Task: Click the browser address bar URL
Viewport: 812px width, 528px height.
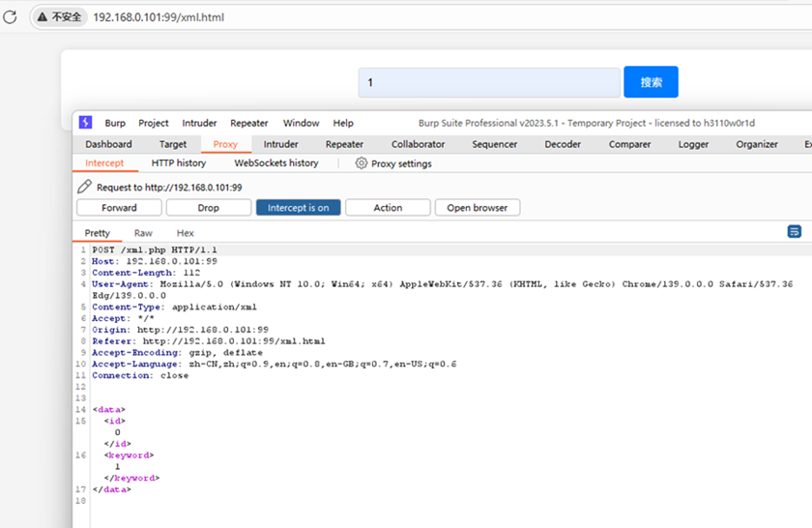Action: [x=159, y=17]
